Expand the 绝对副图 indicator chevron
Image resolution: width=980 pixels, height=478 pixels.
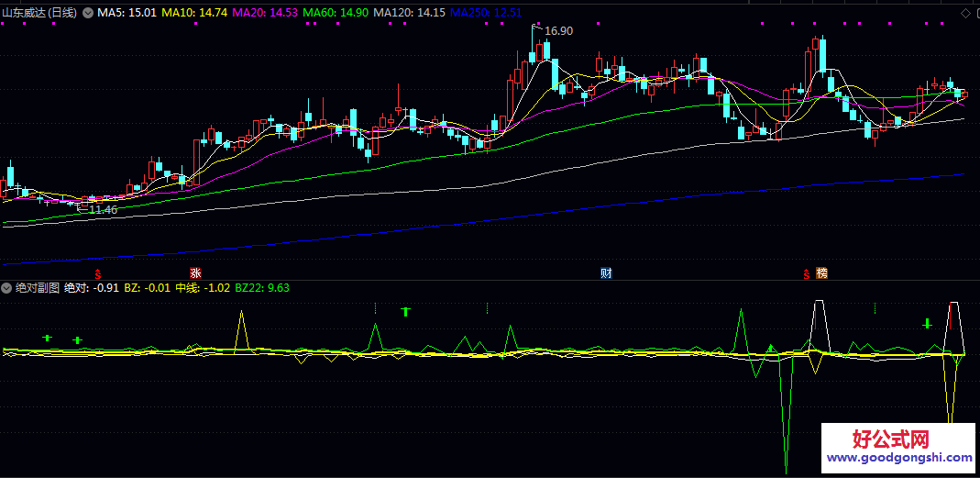click(x=7, y=288)
